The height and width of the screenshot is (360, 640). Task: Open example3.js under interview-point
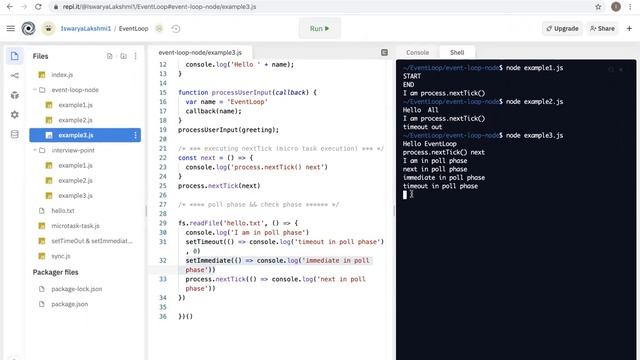coord(76,196)
